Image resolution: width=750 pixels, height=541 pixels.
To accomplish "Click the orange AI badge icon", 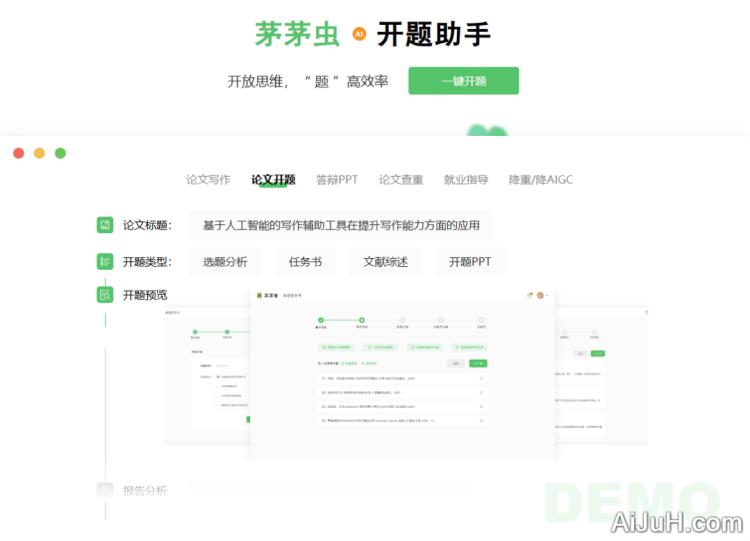I will [359, 34].
